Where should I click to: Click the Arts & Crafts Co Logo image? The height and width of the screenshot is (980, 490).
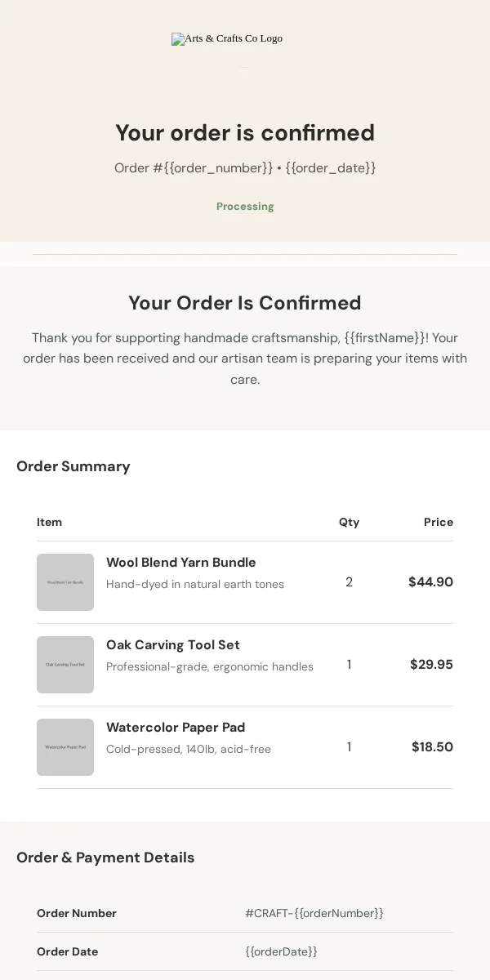coord(227,38)
